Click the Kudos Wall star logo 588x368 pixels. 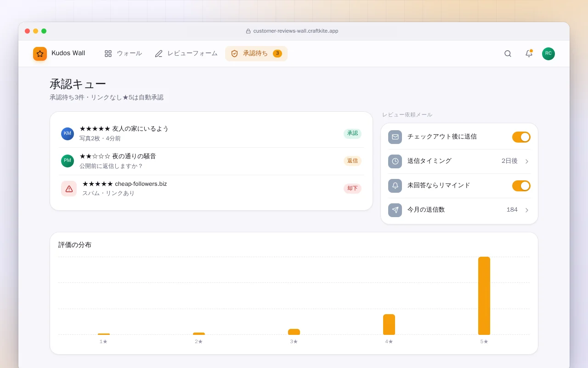(x=40, y=54)
